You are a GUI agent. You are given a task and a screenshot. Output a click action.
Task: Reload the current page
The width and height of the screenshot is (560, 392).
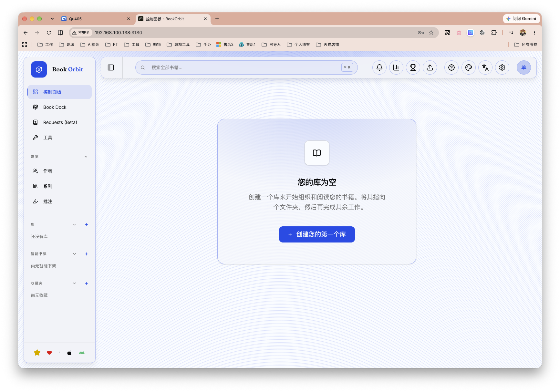click(x=49, y=33)
